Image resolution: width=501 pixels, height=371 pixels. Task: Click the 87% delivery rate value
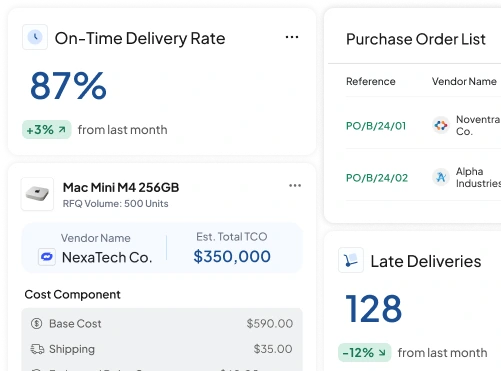coord(68,86)
